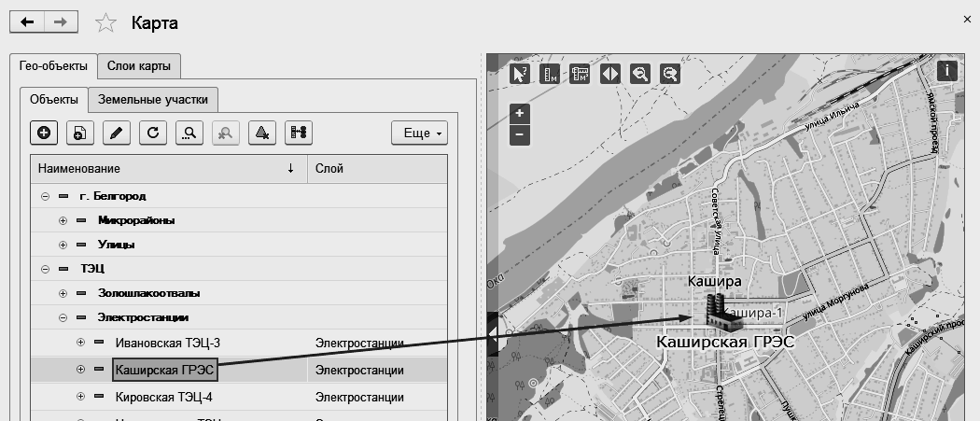This screenshot has width=980, height=421.
Task: Click the Каширская ГРЭС power station marker on the map
Action: tap(722, 312)
